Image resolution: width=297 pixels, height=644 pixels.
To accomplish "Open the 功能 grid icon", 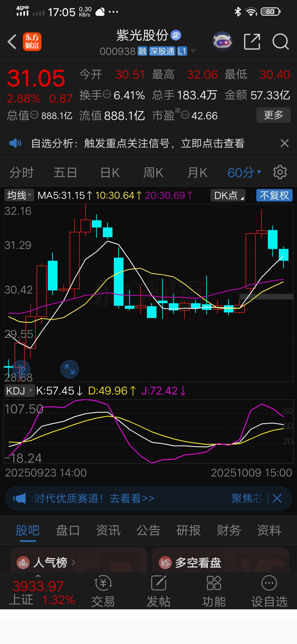I will click(x=214, y=583).
